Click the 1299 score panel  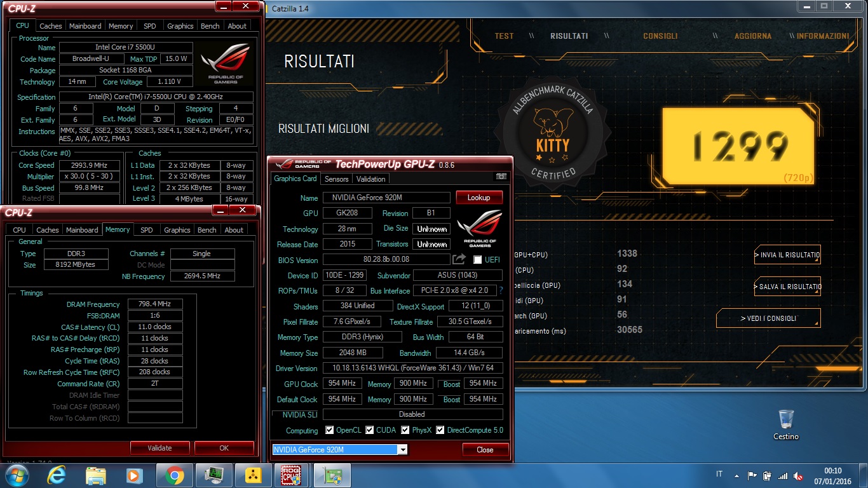(x=738, y=147)
